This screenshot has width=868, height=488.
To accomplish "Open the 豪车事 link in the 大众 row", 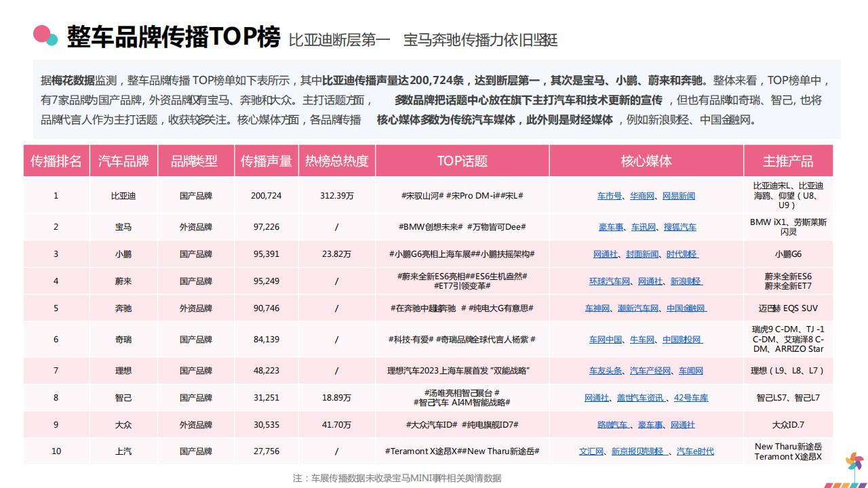I will coord(650,425).
